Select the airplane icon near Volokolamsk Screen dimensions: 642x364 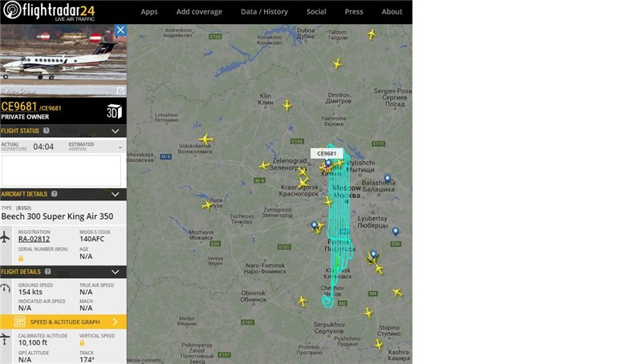pos(206,139)
